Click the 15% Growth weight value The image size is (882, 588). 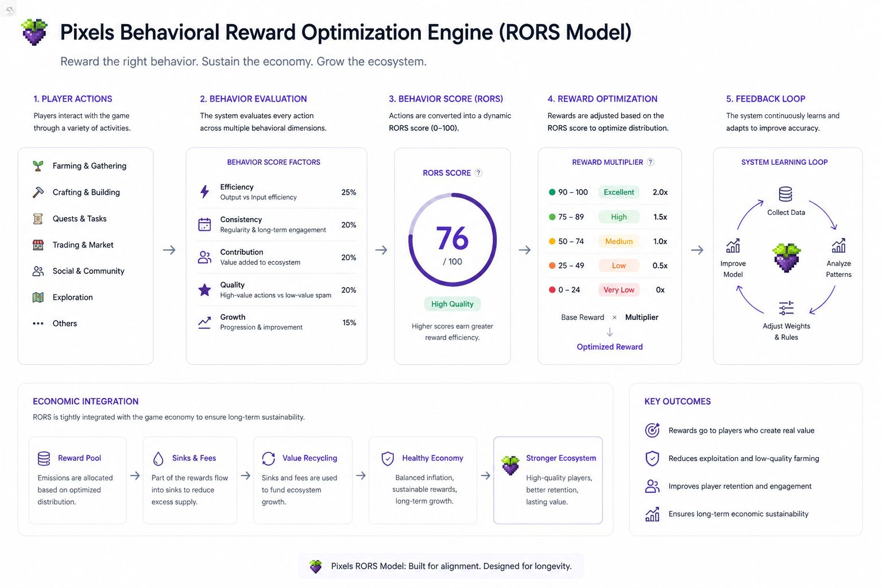click(x=349, y=323)
